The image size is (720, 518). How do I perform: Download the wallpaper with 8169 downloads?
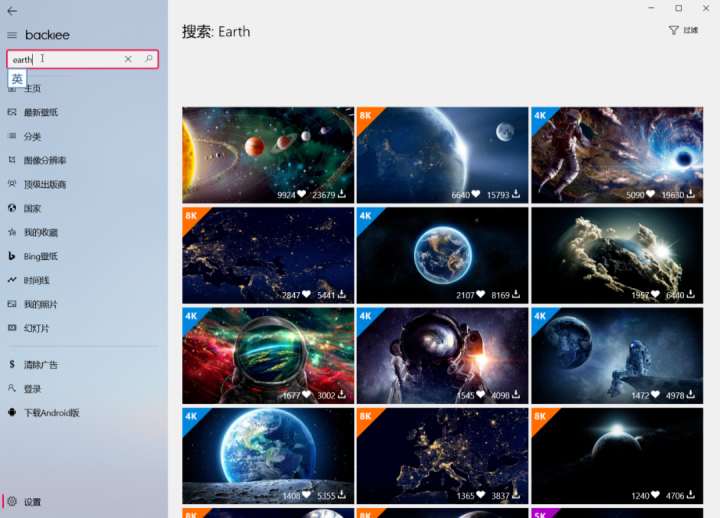[x=516, y=294]
